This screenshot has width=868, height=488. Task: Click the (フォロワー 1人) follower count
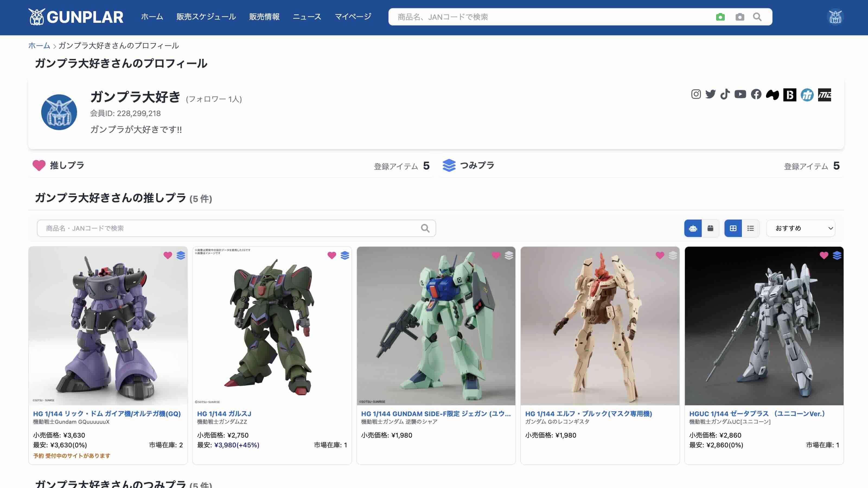point(214,99)
